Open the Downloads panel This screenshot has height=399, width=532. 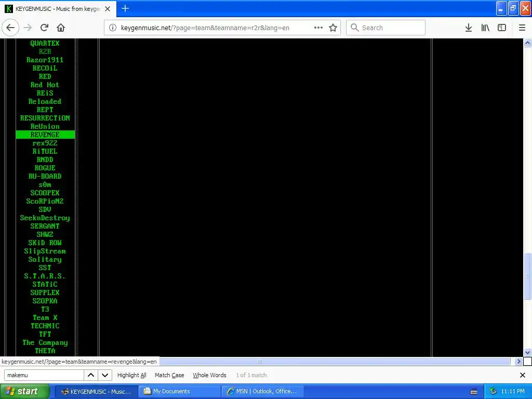469,28
